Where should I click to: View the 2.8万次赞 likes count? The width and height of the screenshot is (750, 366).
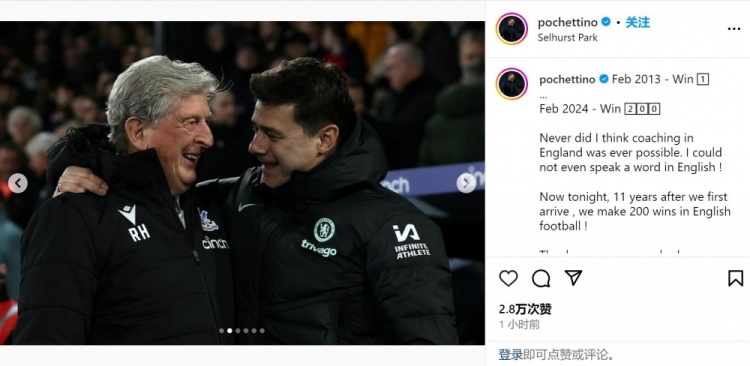tap(525, 309)
